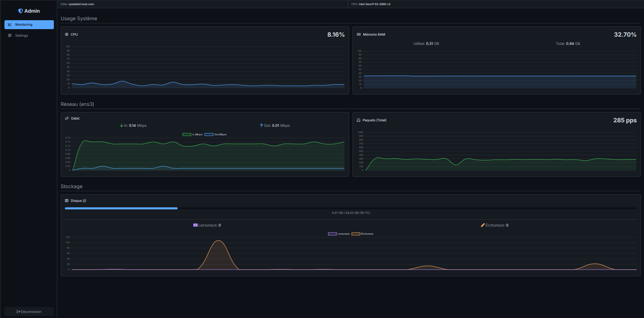
Task: Click the Stockage section heading
Action: 72,186
